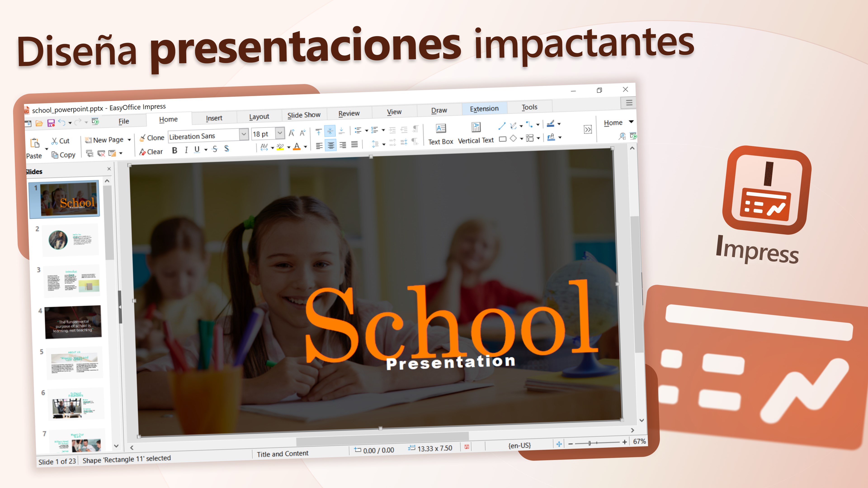Select the Diamond basic shape tool

[x=513, y=138]
